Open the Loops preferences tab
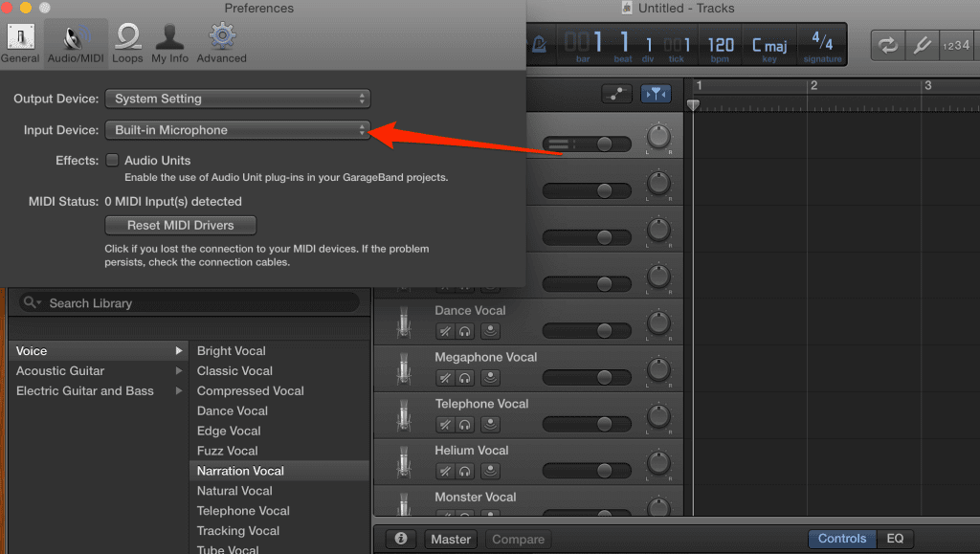 (127, 43)
